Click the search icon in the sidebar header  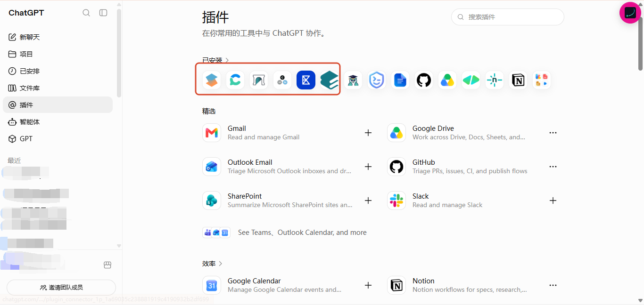[86, 13]
